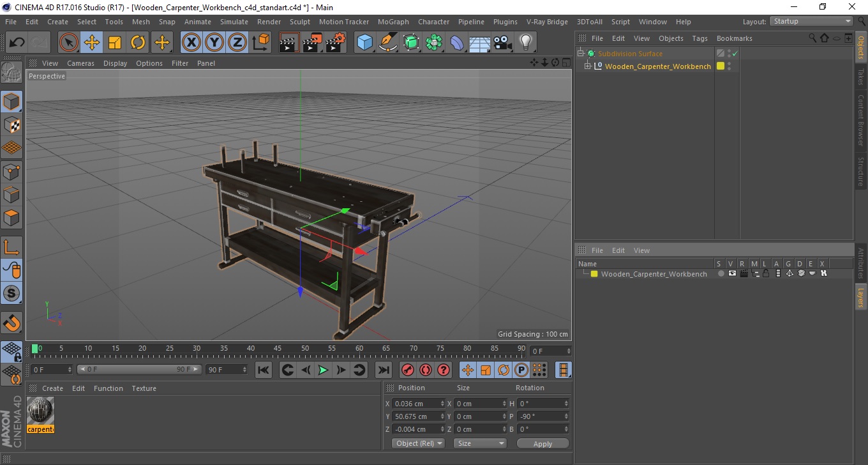
Task: Activate the Move tool
Action: tap(92, 43)
